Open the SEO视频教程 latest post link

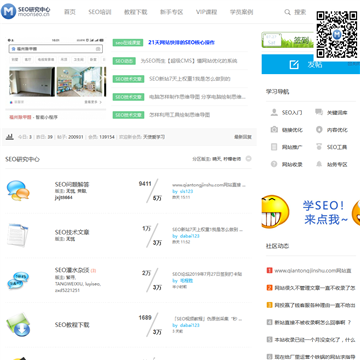[208, 319]
